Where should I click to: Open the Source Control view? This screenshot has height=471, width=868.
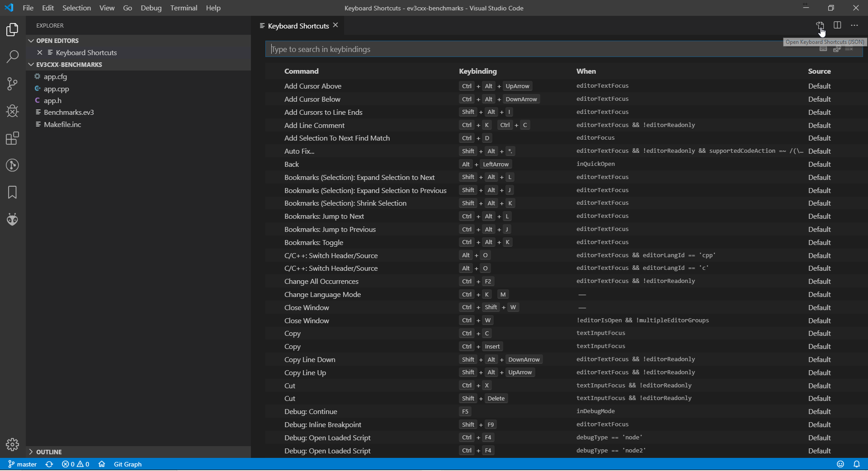(x=13, y=84)
